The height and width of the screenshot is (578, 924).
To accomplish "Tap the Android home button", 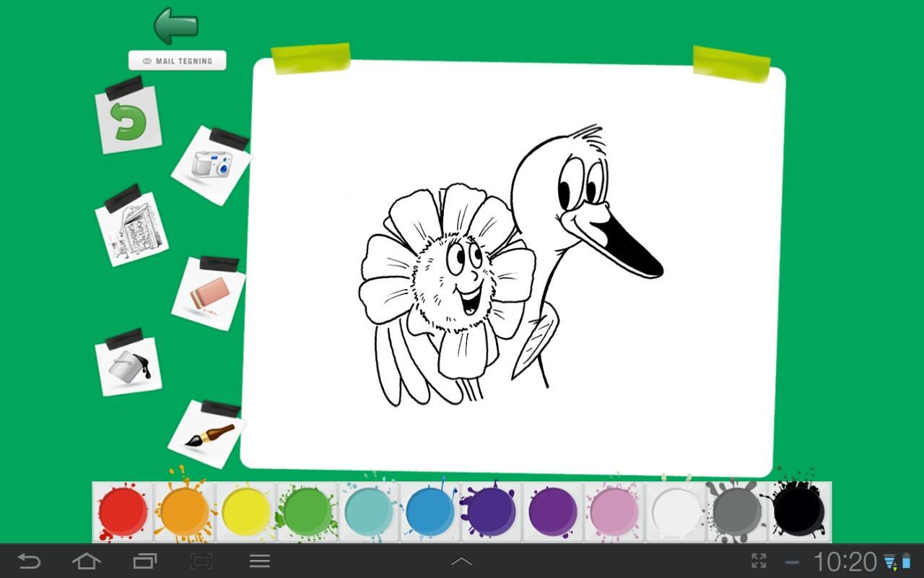I will coord(87,561).
